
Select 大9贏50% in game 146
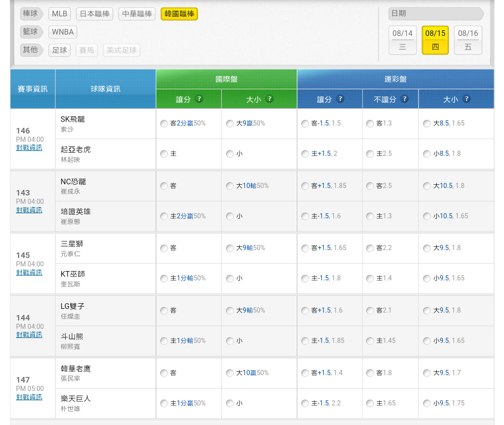click(x=230, y=124)
